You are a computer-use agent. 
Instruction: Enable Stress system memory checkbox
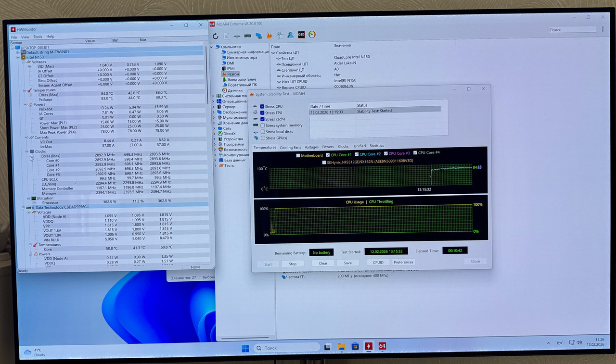pyautogui.click(x=262, y=125)
